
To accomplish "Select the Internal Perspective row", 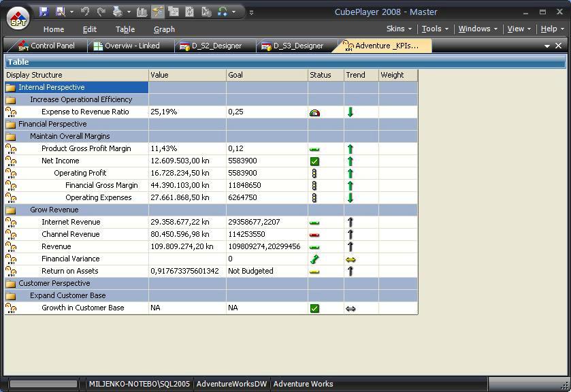I will click(211, 87).
